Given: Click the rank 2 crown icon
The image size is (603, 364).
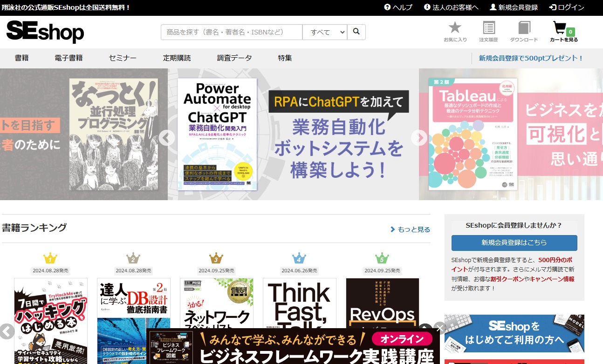Looking at the screenshot, I should tap(133, 258).
